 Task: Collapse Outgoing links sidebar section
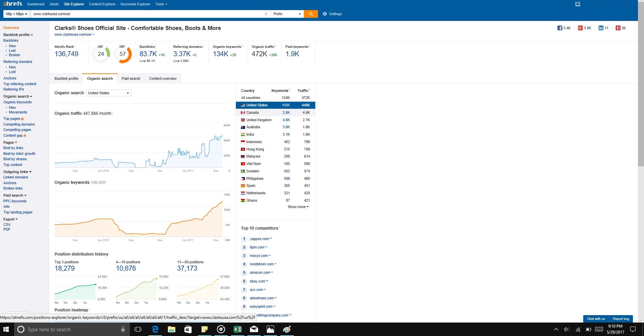17,172
